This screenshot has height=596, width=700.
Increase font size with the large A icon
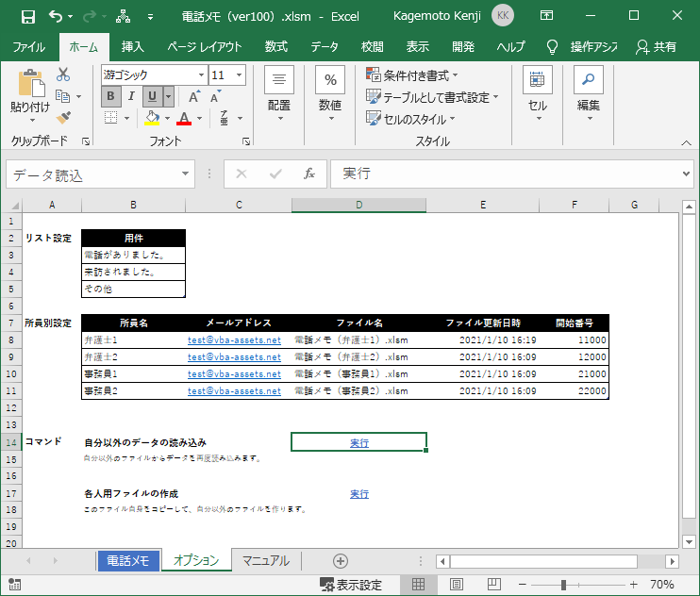coord(194,96)
